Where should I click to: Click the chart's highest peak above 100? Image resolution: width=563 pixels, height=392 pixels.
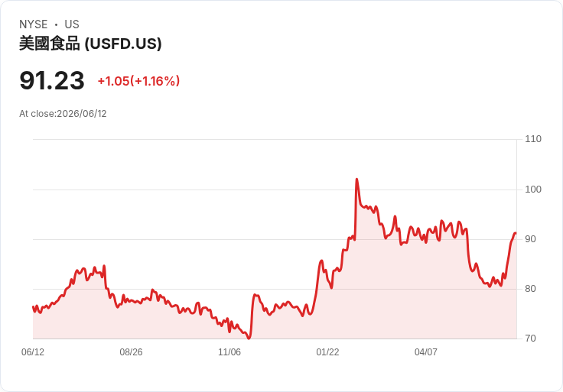coord(356,179)
